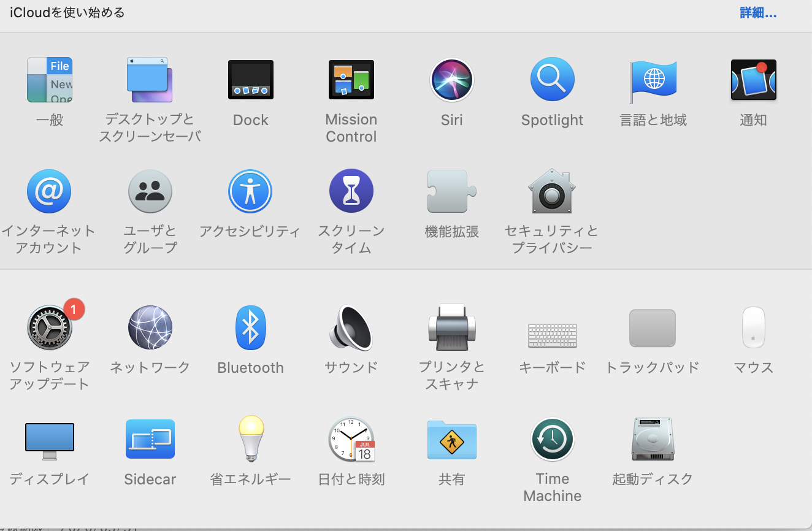This screenshot has height=531, width=812.
Task: Open the Siri preferences icon
Action: (452, 80)
